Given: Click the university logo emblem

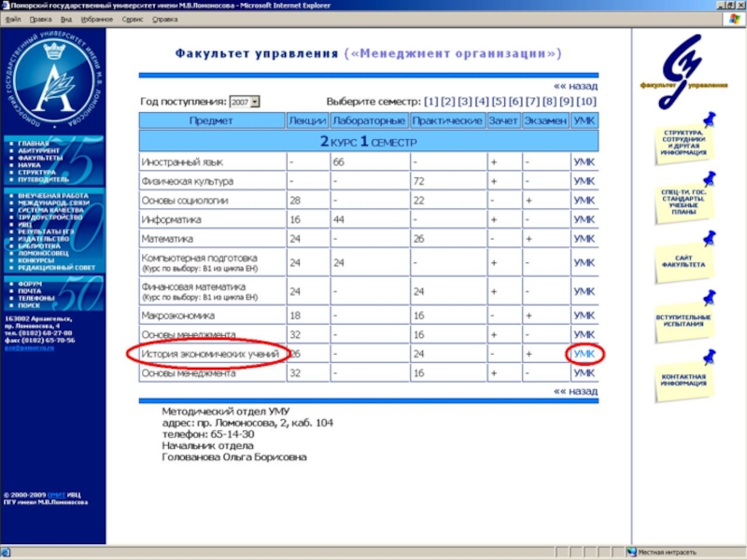Looking at the screenshot, I should (x=53, y=80).
